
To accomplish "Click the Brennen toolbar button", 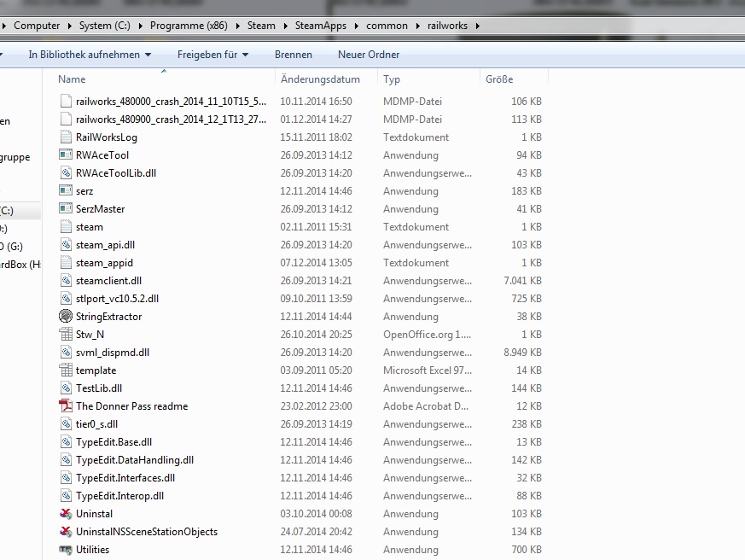I will (294, 55).
